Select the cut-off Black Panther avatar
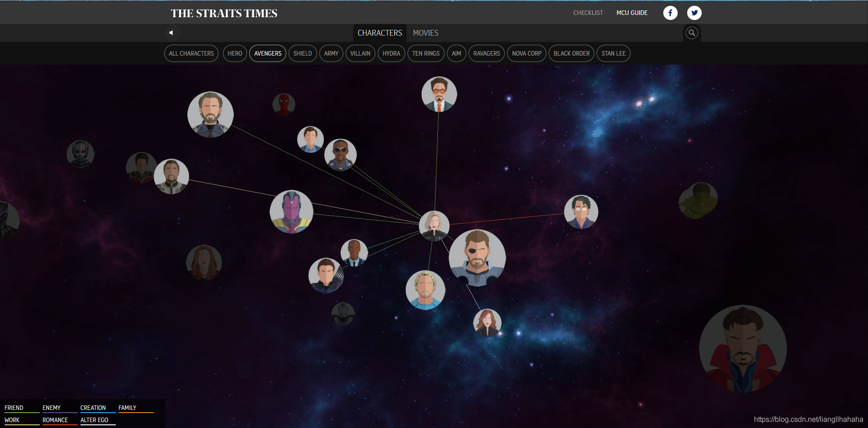 tap(8, 221)
